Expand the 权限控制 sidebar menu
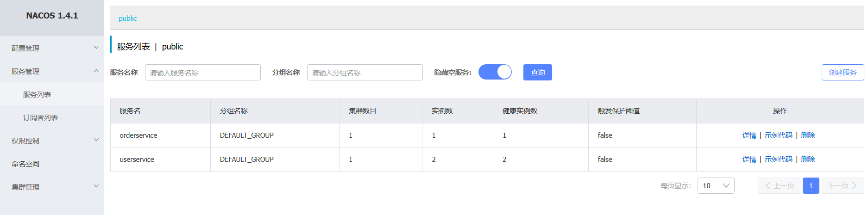868x215 pixels. [52, 141]
